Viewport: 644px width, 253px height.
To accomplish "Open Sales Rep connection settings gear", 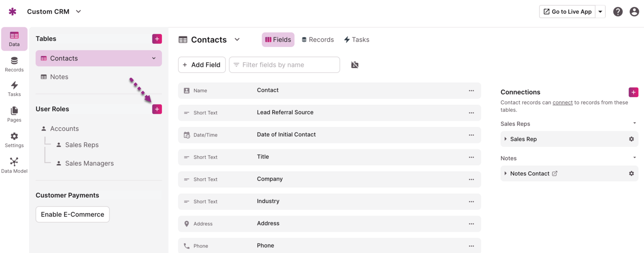I will [631, 139].
